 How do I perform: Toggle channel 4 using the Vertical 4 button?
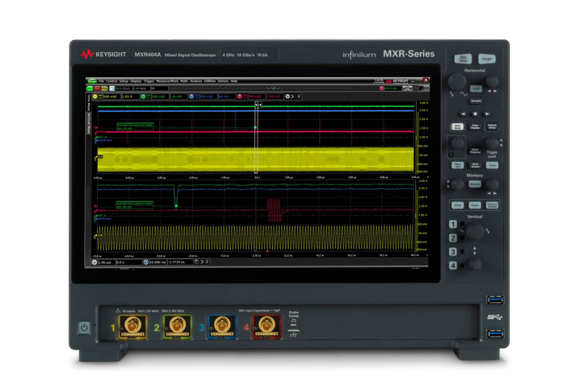(453, 266)
